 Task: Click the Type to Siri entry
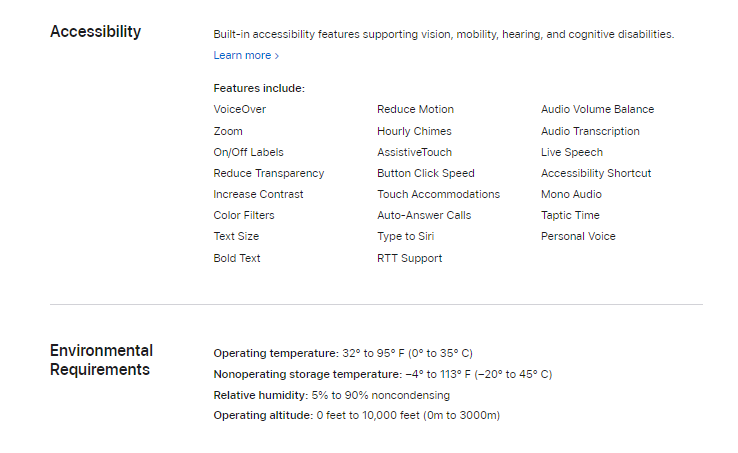(405, 236)
